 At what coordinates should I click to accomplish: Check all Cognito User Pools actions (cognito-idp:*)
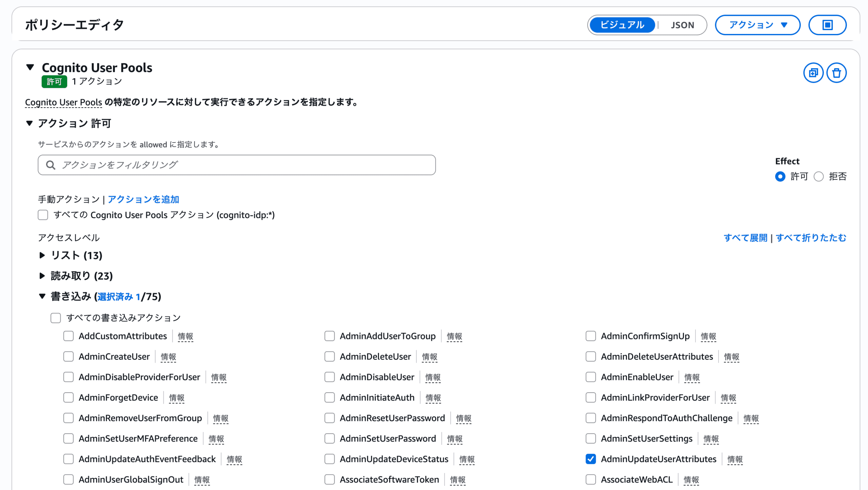(43, 215)
